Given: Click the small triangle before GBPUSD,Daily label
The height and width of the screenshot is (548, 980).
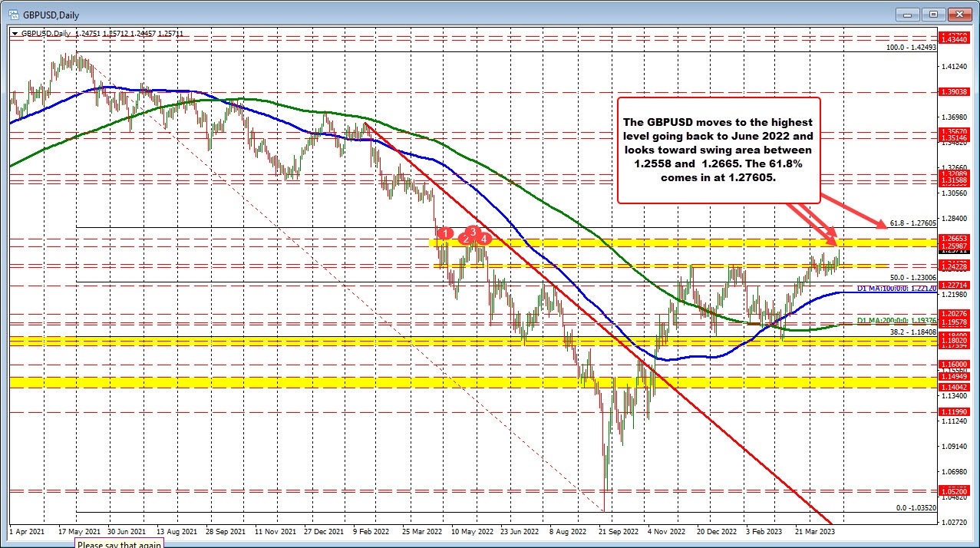Looking at the screenshot, I should (15, 34).
